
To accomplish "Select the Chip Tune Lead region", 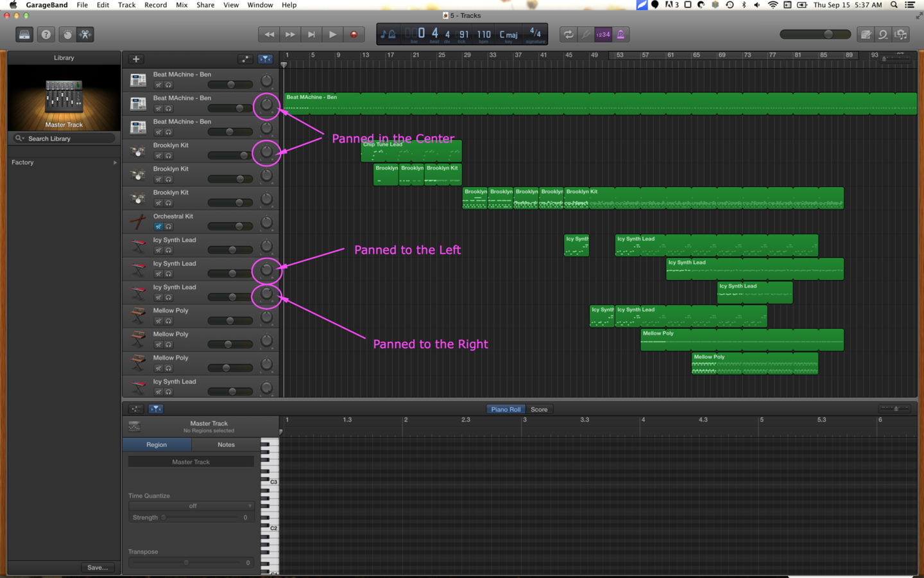I will click(411, 151).
